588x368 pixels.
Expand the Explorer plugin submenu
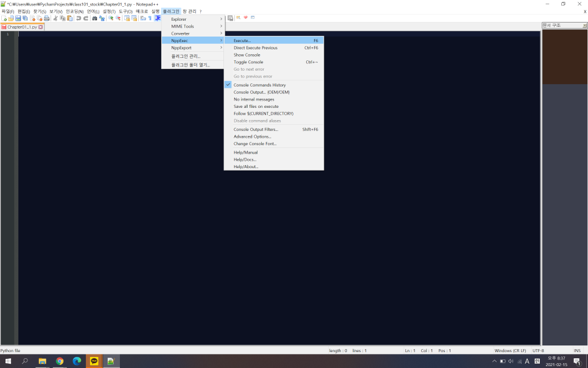[193, 19]
